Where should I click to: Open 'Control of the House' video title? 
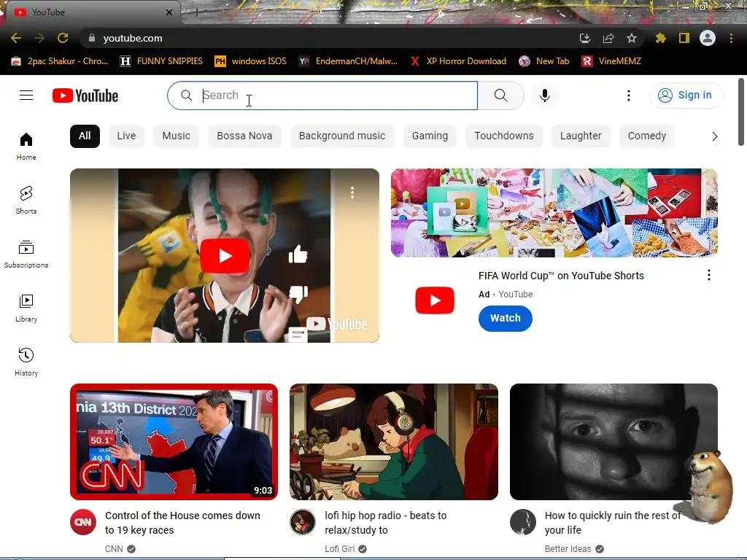(x=182, y=523)
